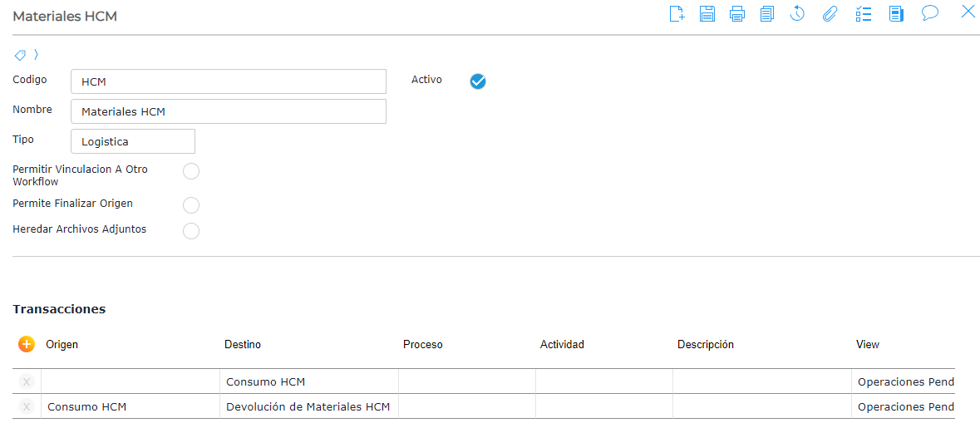Enable Permitir Vinculacion A Otro Workflow

(191, 172)
